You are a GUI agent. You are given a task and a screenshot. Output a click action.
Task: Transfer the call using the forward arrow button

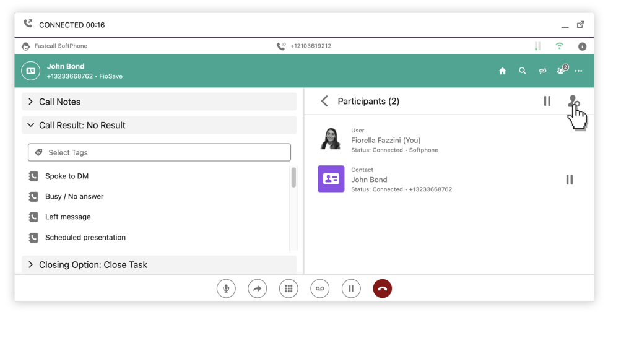point(257,288)
